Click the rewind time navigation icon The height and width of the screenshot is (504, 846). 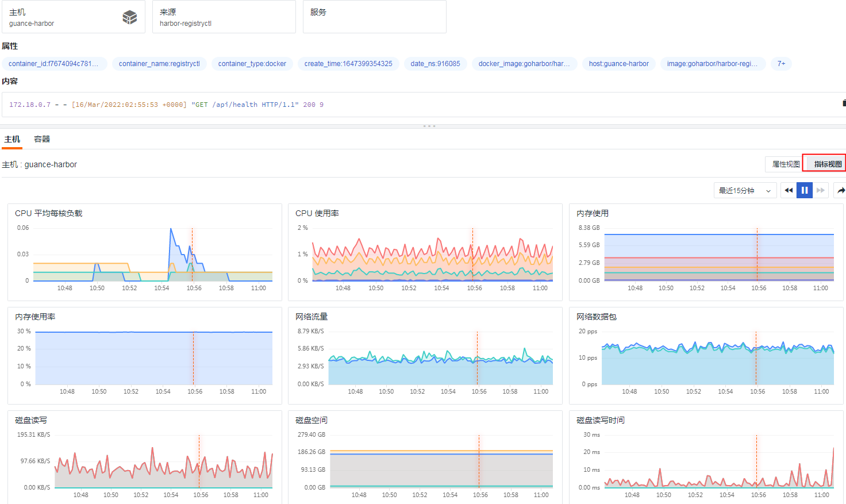tap(788, 190)
